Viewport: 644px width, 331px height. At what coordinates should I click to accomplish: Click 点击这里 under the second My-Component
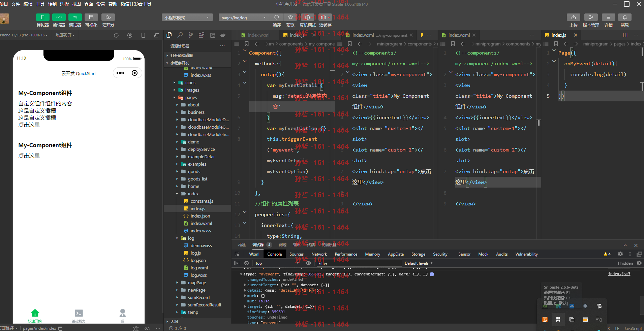click(x=29, y=156)
